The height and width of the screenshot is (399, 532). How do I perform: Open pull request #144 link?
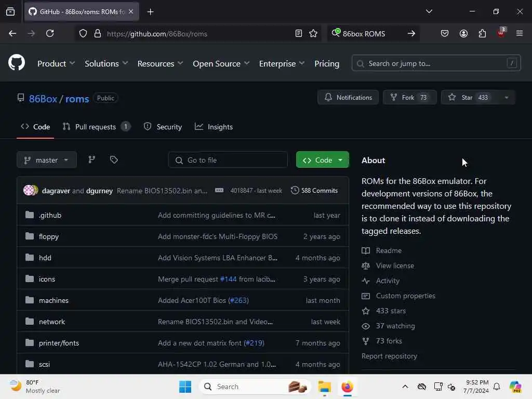pos(229,279)
